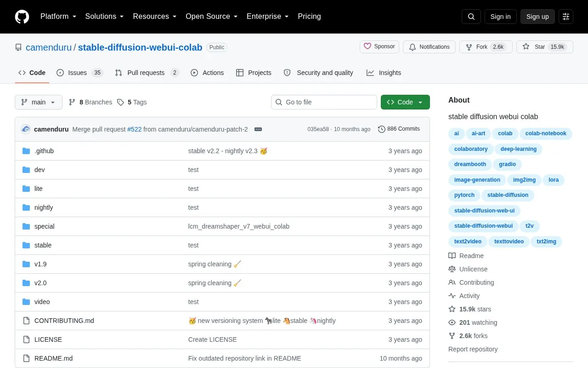This screenshot has width=588, height=368.
Task: Switch to the Insights tab
Action: [x=384, y=73]
